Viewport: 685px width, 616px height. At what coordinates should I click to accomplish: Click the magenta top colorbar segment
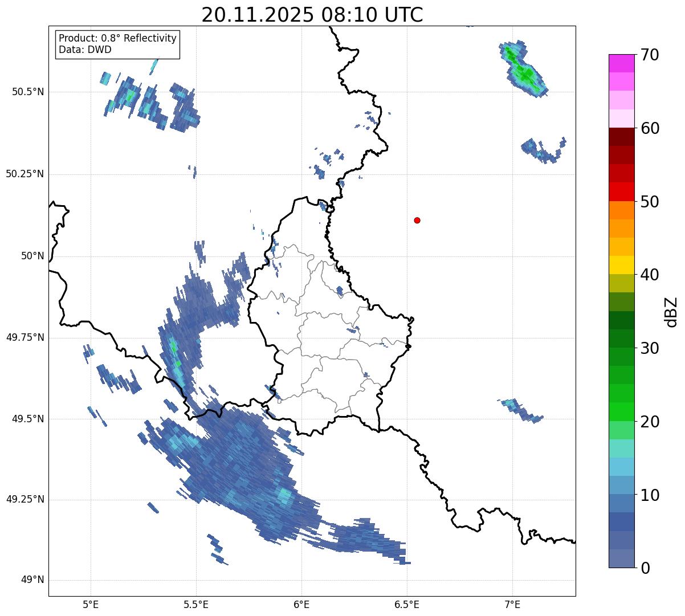621,63
